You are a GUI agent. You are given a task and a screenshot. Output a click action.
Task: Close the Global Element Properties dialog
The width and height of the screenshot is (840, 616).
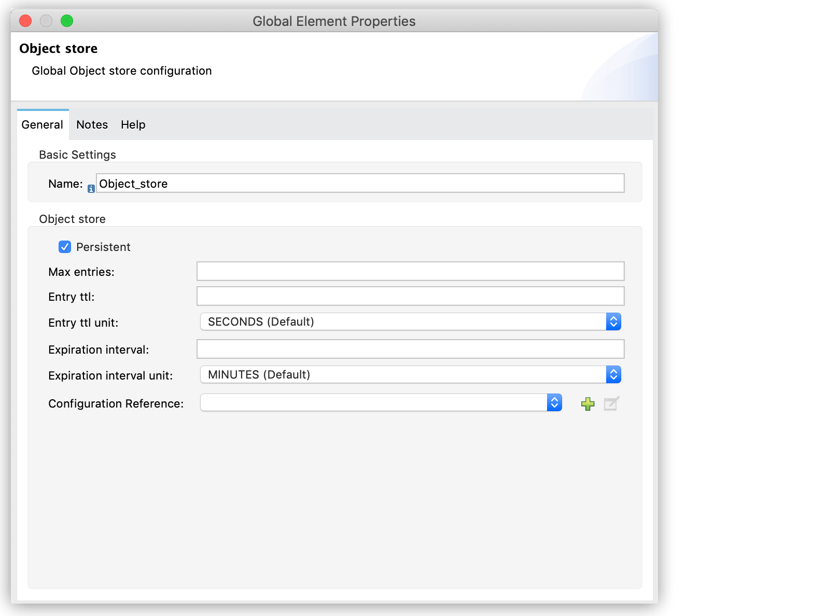(25, 21)
